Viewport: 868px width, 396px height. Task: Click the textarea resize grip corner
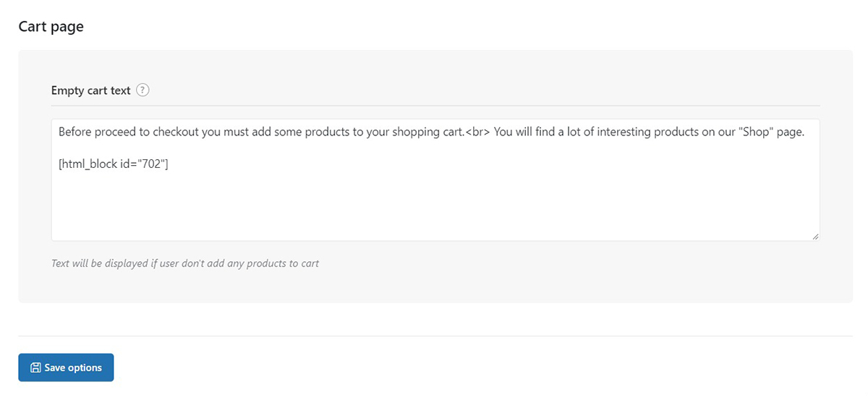point(815,236)
